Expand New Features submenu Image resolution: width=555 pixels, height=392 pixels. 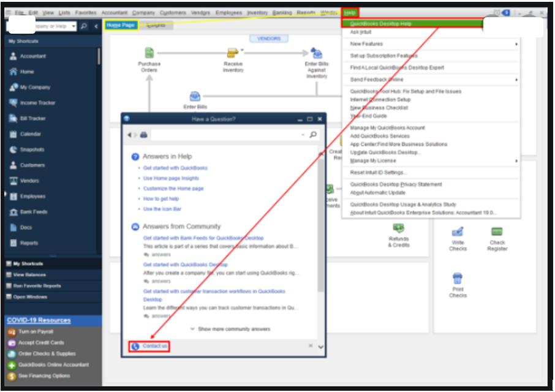[516, 44]
